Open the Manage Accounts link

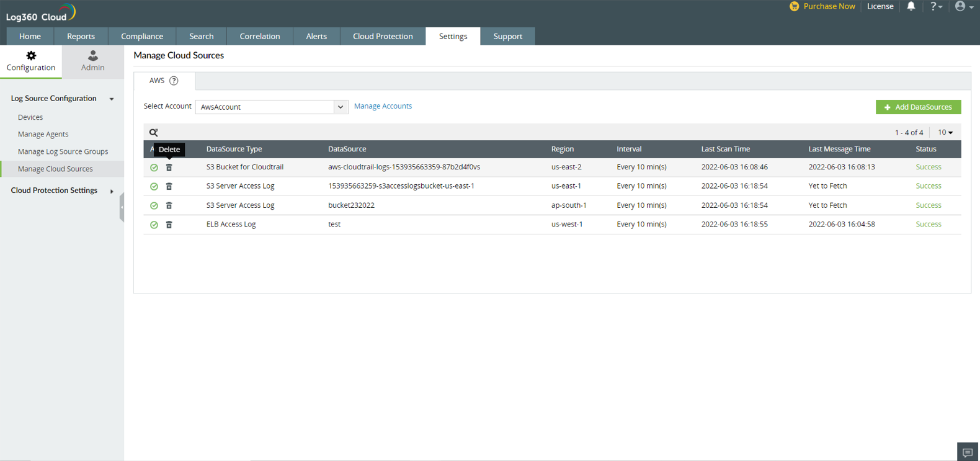(383, 106)
